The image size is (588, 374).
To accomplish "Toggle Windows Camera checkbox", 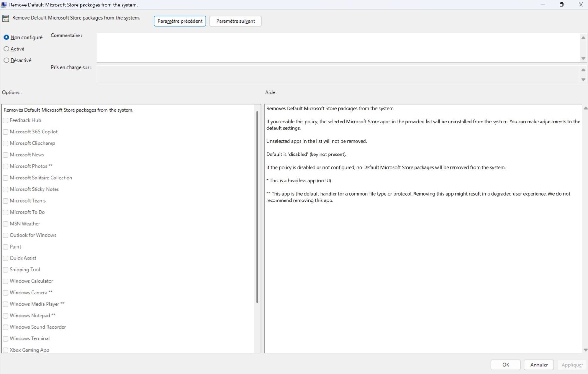I will point(6,293).
